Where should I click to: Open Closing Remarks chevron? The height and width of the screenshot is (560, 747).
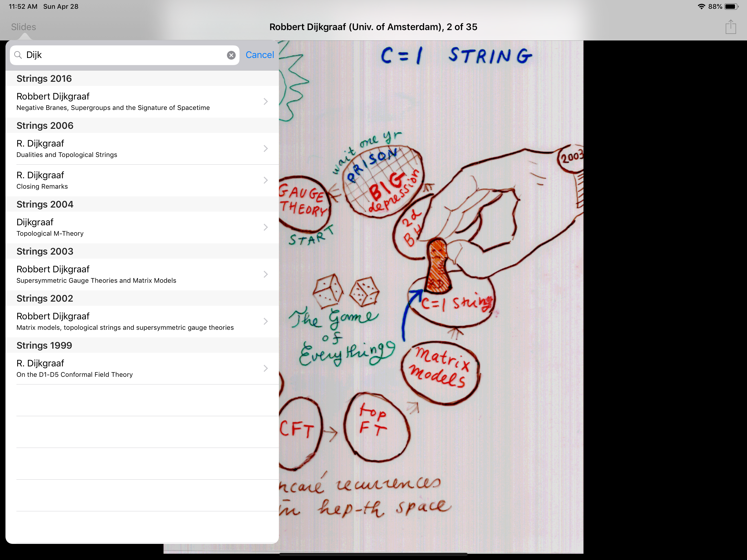pos(265,180)
